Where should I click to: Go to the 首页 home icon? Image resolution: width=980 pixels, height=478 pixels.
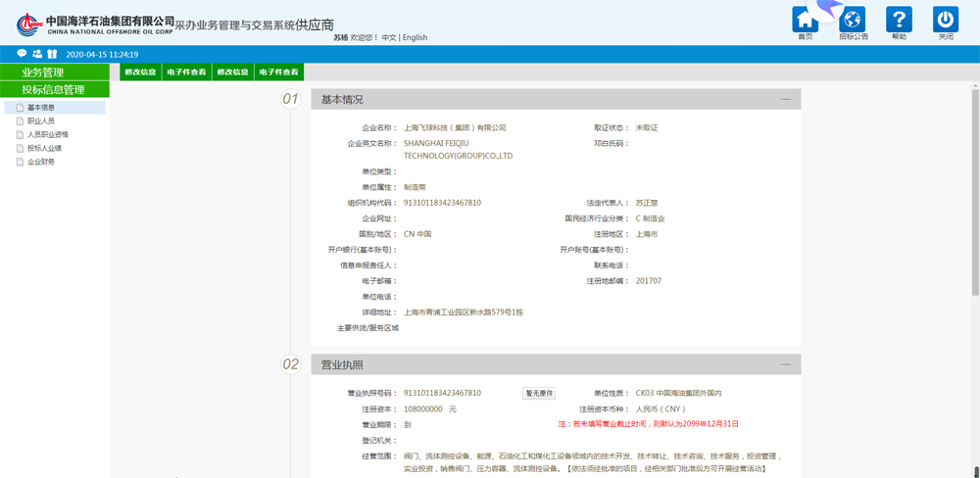[805, 20]
